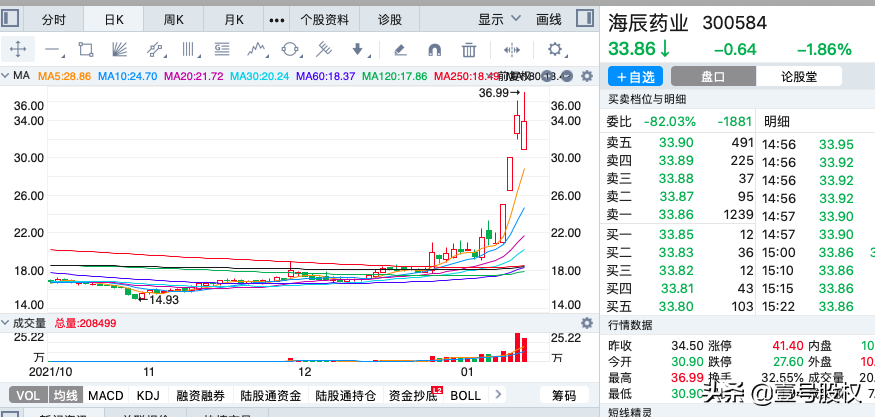Select the VOL indicator button
875x417 pixels.
pos(28,395)
